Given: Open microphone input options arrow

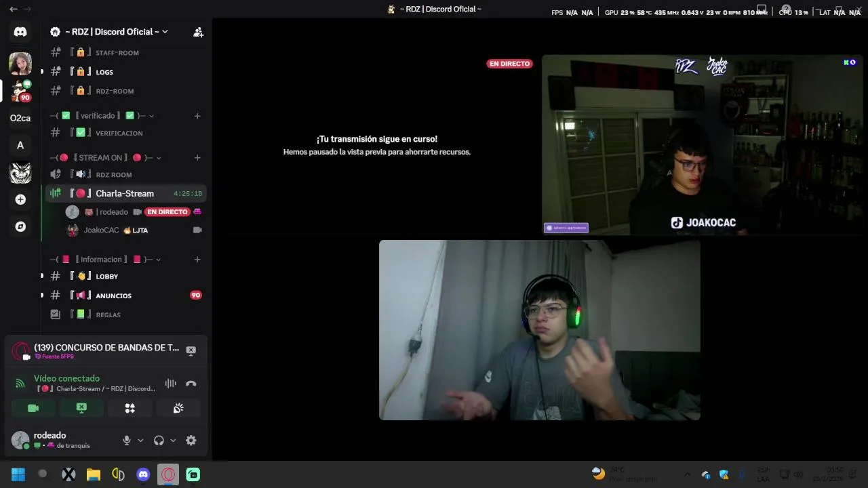Looking at the screenshot, I should (140, 441).
